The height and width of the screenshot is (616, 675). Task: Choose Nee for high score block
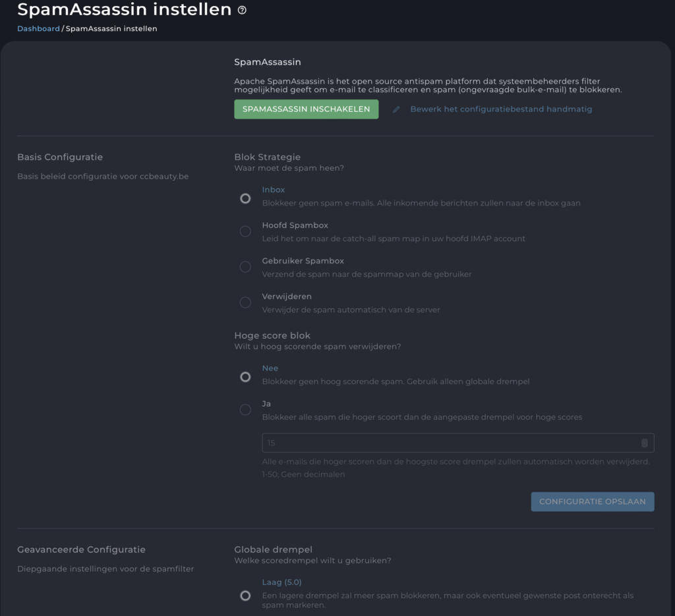245,377
